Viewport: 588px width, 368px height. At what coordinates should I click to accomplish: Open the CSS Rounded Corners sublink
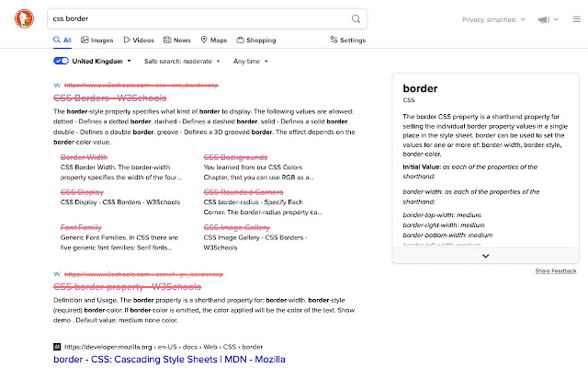click(243, 192)
